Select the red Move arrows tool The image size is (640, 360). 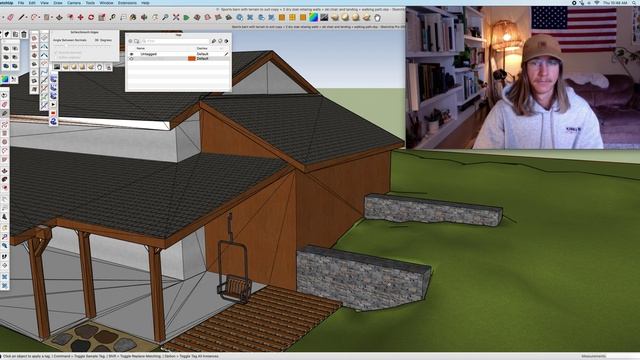click(80, 17)
